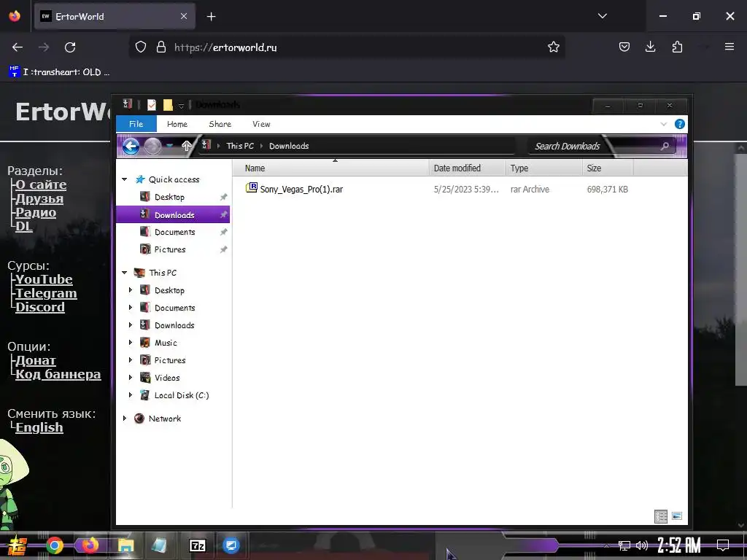Click the search magnifier in Search Downloads
This screenshot has width=747, height=560.
[665, 146]
